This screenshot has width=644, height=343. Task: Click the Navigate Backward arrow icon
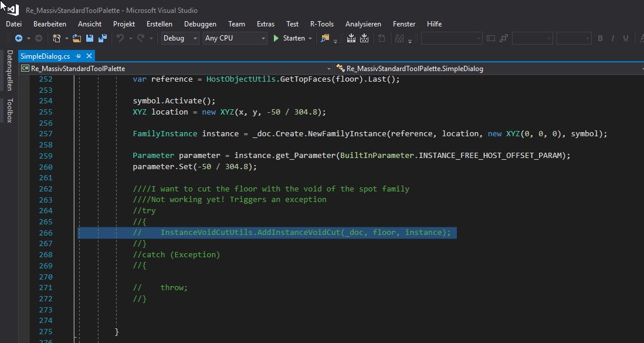tap(19, 38)
